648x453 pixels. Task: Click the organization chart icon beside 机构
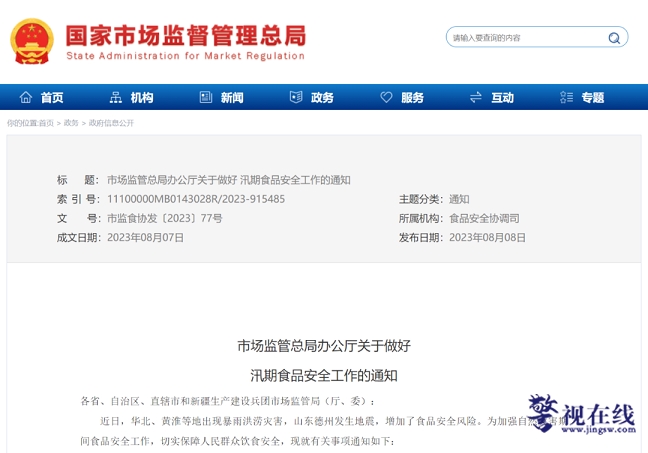[x=115, y=98]
